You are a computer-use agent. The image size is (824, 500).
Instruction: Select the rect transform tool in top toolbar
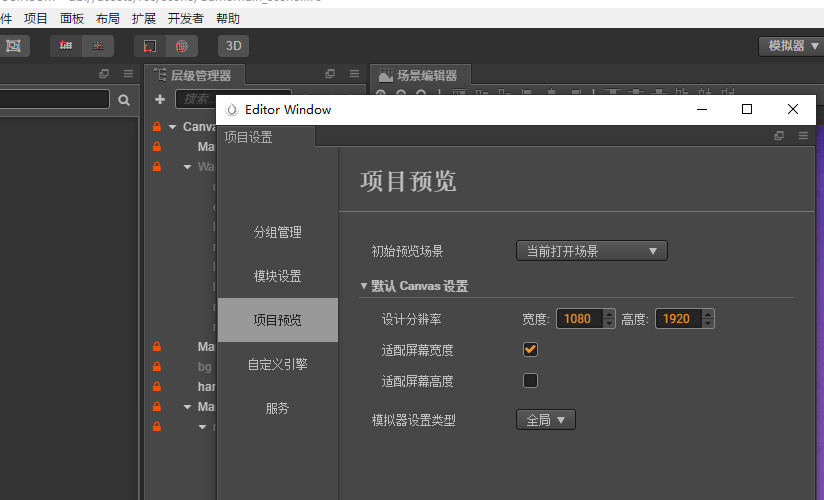(13, 46)
